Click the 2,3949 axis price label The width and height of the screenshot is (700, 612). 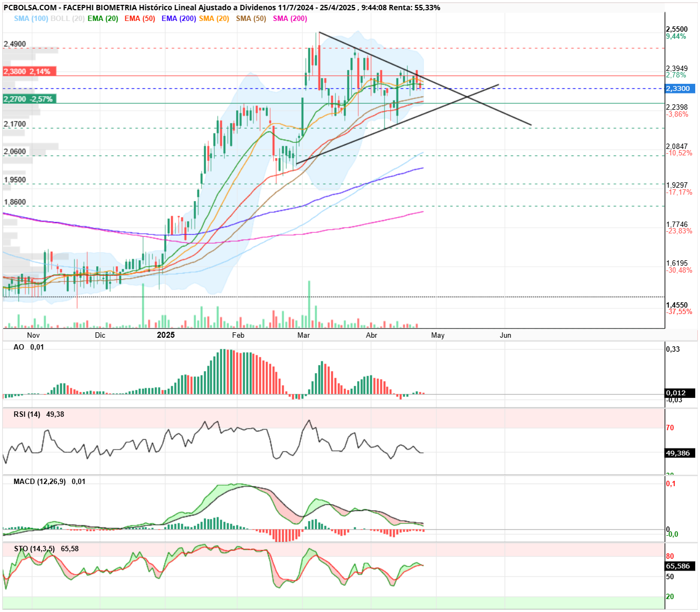point(677,68)
